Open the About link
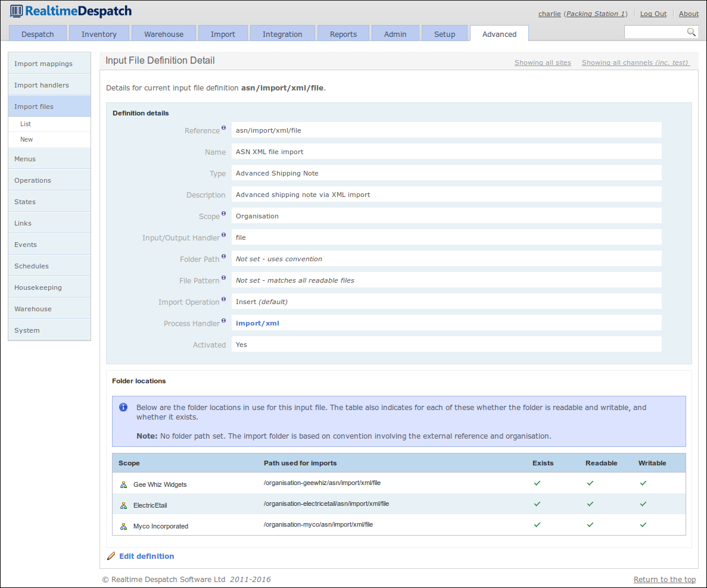 689,14
